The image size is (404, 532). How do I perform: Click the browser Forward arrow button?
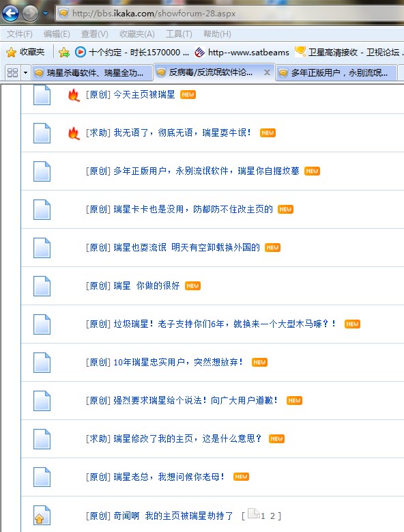pyautogui.click(x=30, y=14)
